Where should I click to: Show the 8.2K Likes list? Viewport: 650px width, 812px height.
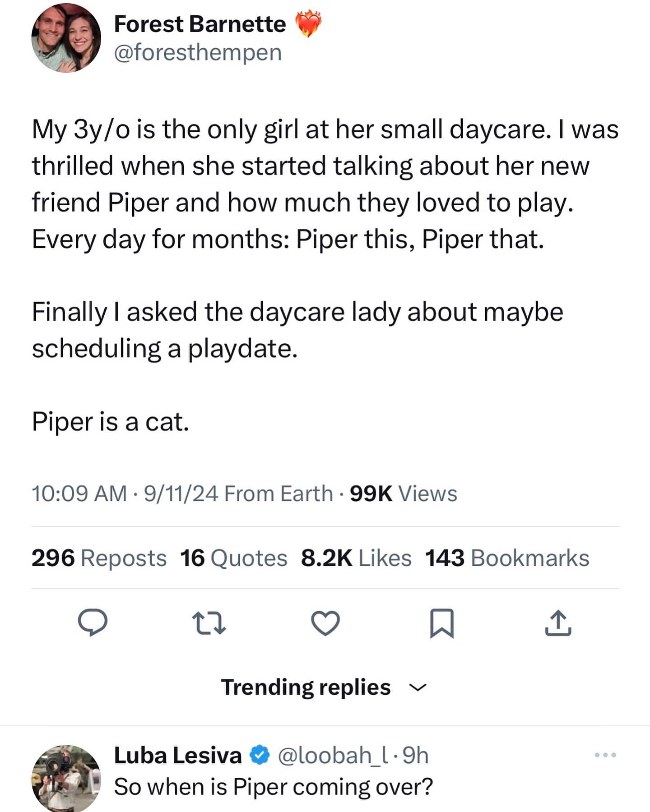356,558
